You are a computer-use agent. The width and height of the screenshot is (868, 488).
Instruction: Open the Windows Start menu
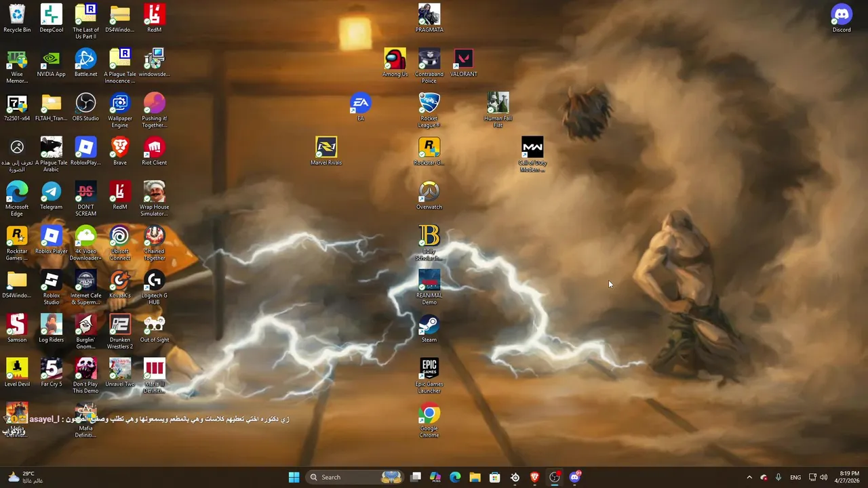[294, 477]
